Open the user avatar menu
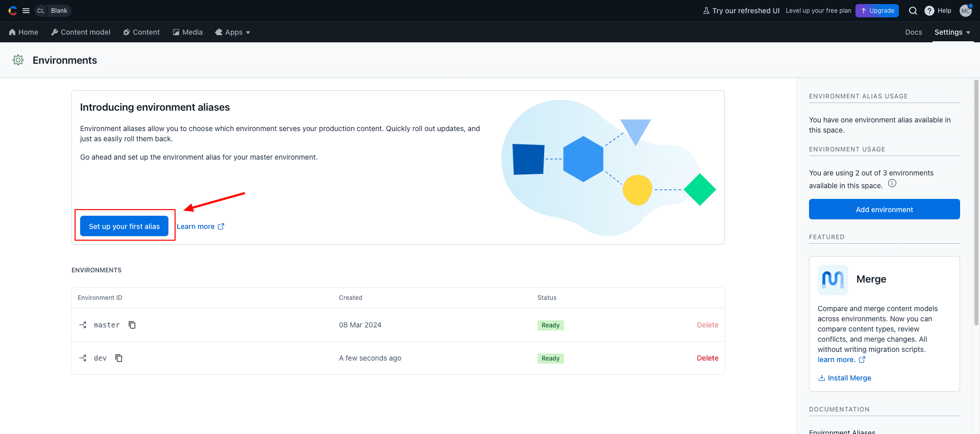 tap(965, 11)
